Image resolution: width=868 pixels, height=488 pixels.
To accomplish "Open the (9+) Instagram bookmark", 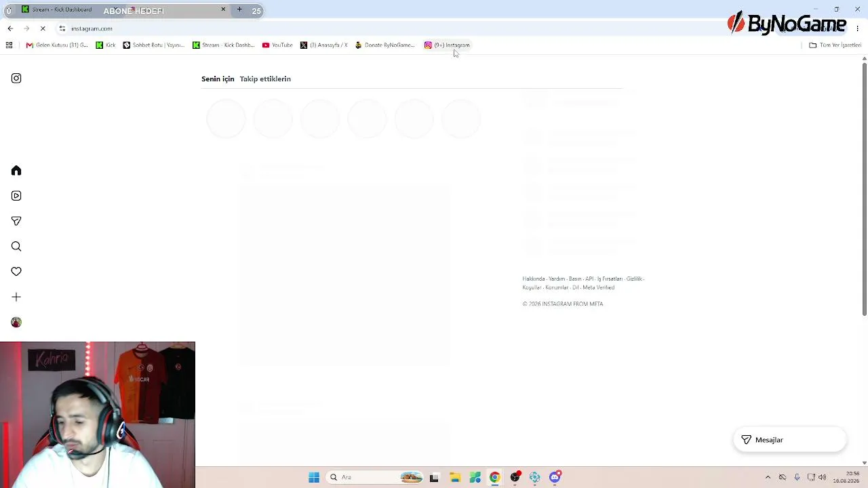I will point(447,45).
